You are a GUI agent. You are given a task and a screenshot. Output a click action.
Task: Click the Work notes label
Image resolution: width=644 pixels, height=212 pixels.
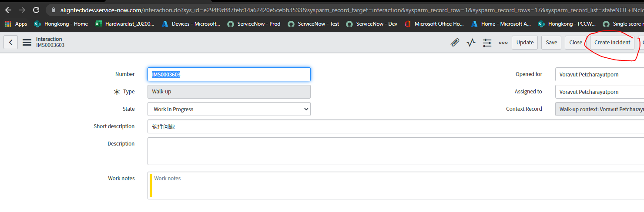point(121,179)
